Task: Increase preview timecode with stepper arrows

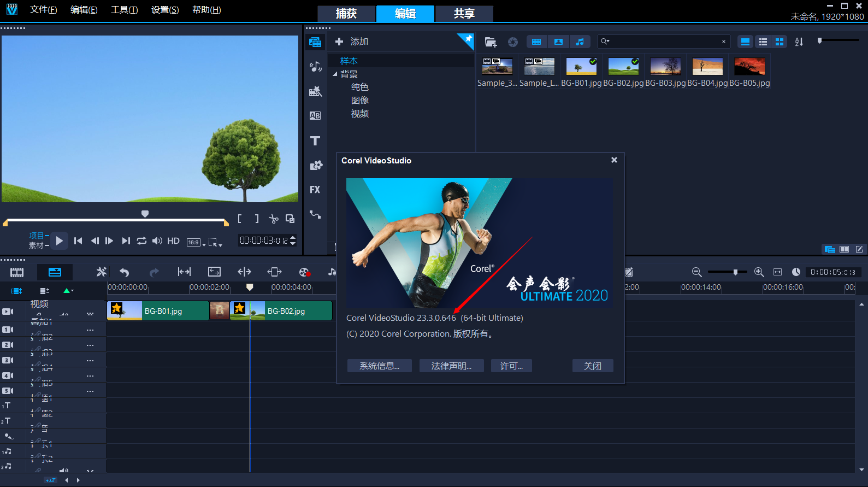Action: (293, 238)
